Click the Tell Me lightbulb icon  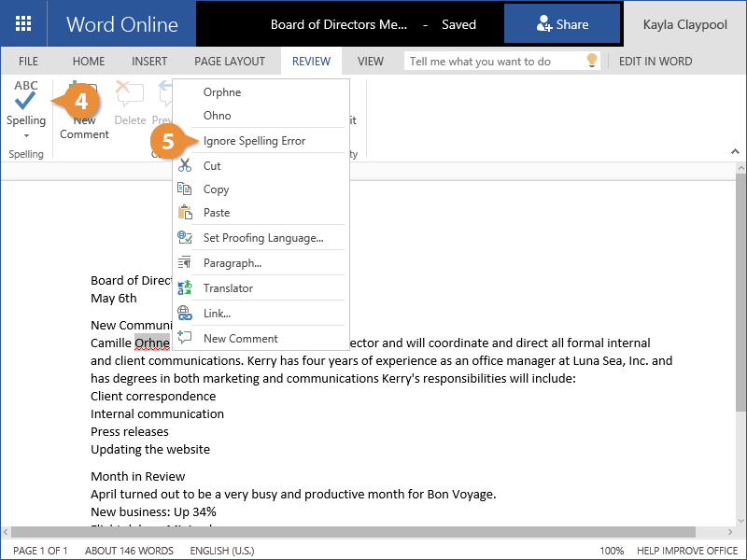(x=591, y=62)
